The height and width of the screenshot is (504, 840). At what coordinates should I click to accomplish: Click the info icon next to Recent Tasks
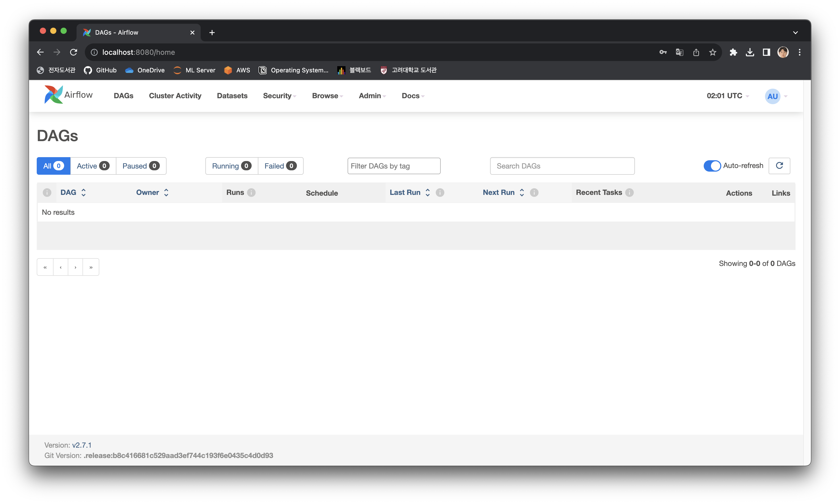(x=630, y=193)
